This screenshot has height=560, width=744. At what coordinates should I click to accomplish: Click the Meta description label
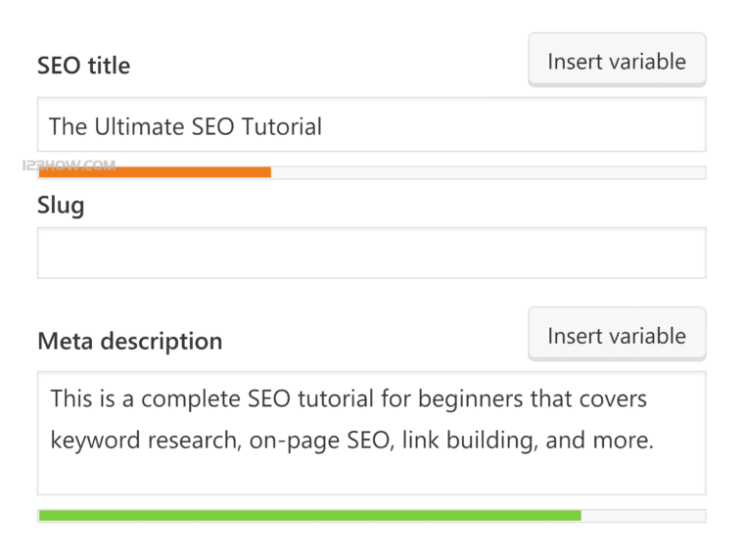coord(129,341)
